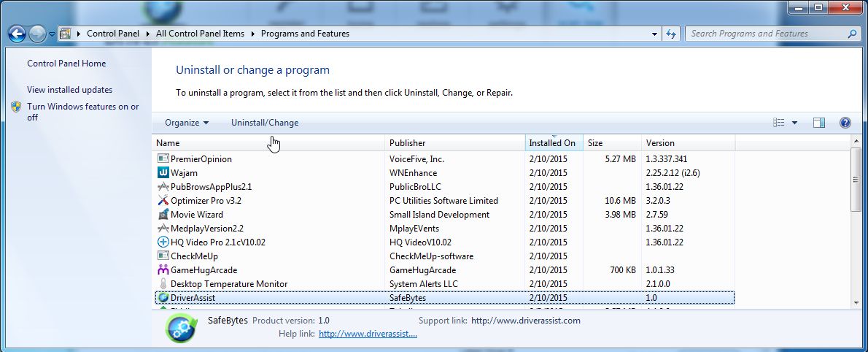This screenshot has width=868, height=352.
Task: Click the PubBrowsAppPlus2.1 program icon
Action: point(163,186)
